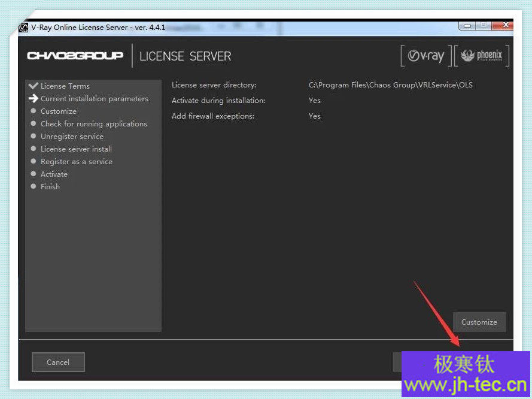Maximize the V-Ray Online License Server window

click(484, 26)
